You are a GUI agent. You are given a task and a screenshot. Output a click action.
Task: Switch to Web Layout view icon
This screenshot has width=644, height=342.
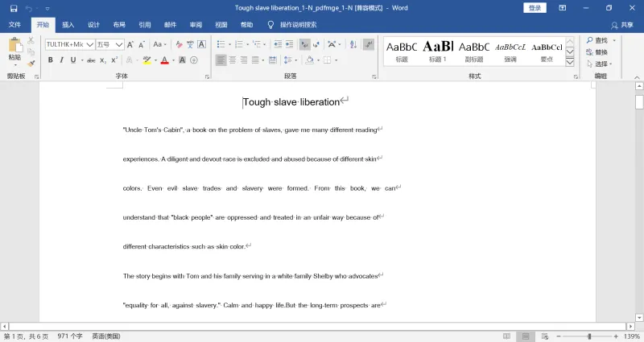pyautogui.click(x=545, y=336)
